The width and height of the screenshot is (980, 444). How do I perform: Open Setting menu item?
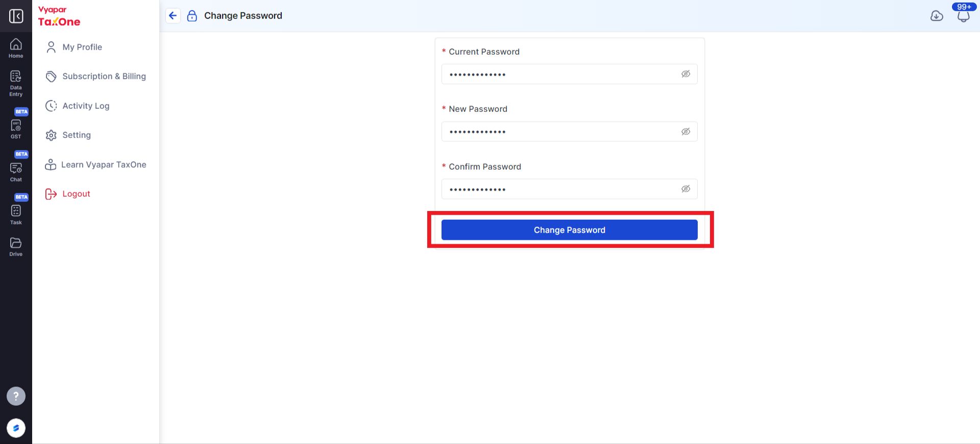click(x=77, y=135)
